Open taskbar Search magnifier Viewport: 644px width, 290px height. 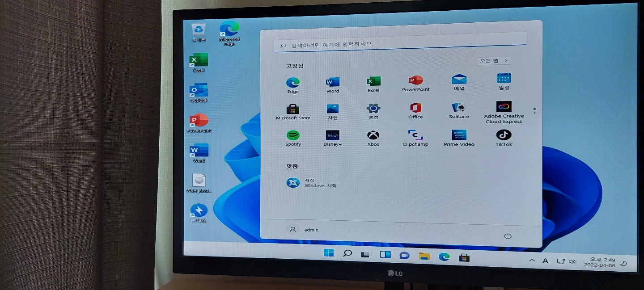[347, 253]
